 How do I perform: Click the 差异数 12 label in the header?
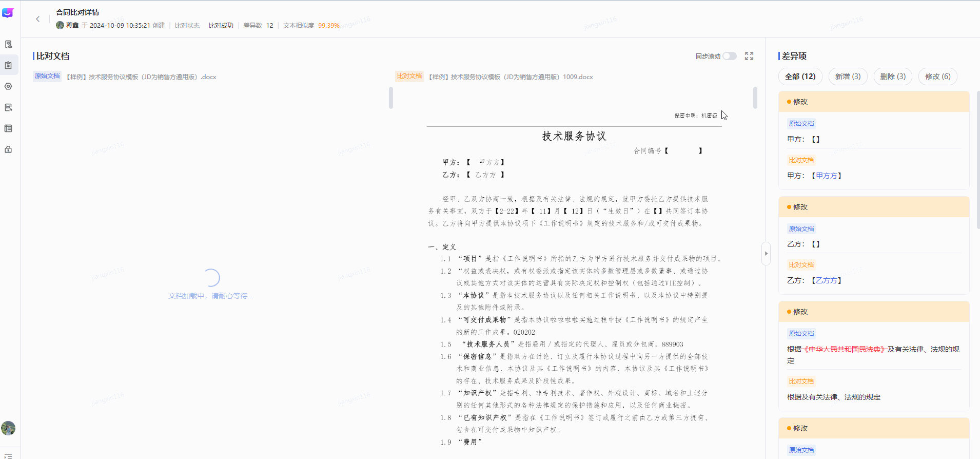258,26
